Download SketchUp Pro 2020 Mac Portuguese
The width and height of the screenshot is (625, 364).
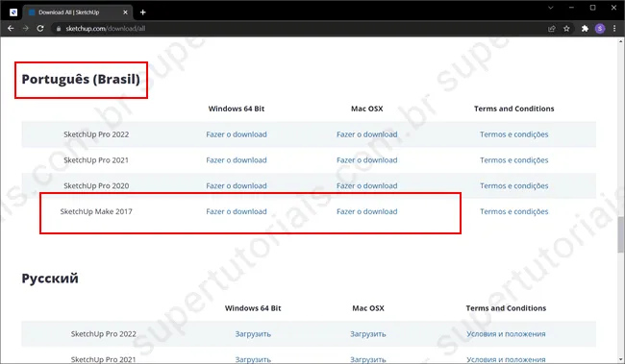pyautogui.click(x=366, y=186)
